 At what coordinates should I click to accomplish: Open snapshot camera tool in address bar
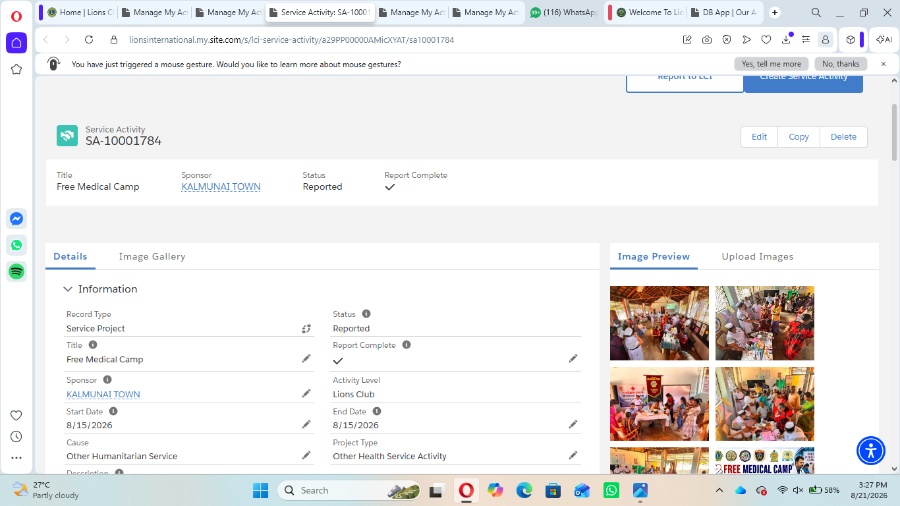(707, 40)
